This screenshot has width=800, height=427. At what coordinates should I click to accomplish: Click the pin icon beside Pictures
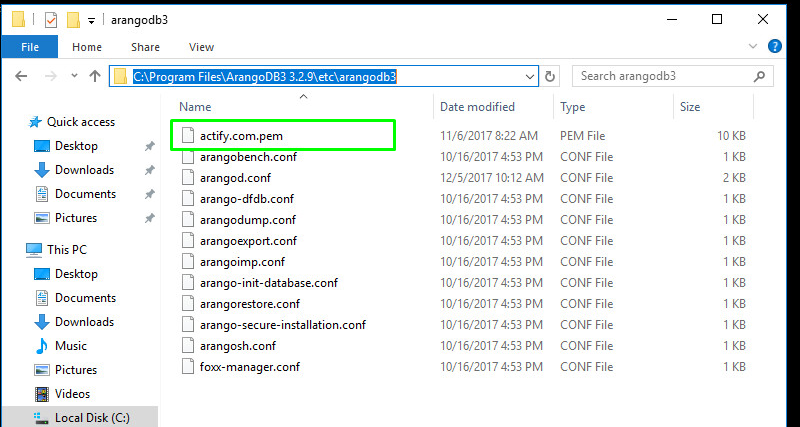(x=149, y=218)
